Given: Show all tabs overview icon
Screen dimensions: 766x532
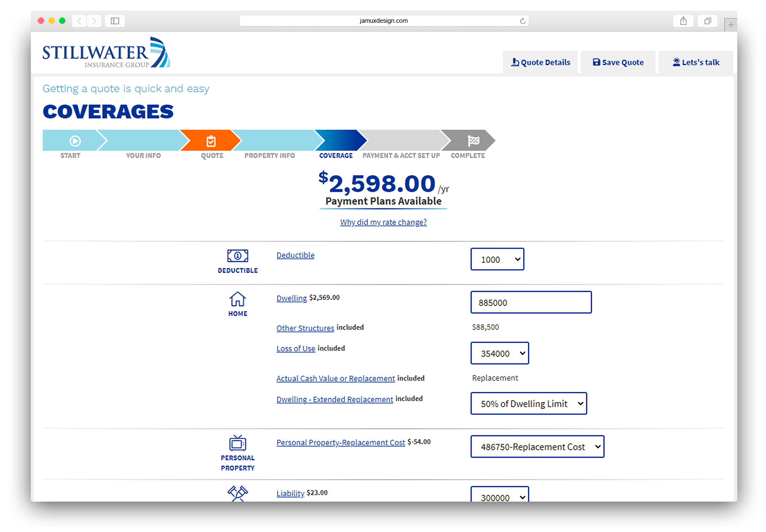Looking at the screenshot, I should pyautogui.click(x=708, y=21).
